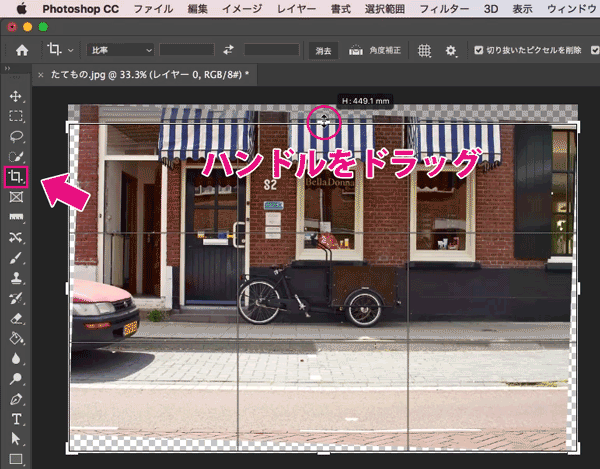600x469 pixels.
Task: Open crop overlay grid options
Action: (x=424, y=49)
